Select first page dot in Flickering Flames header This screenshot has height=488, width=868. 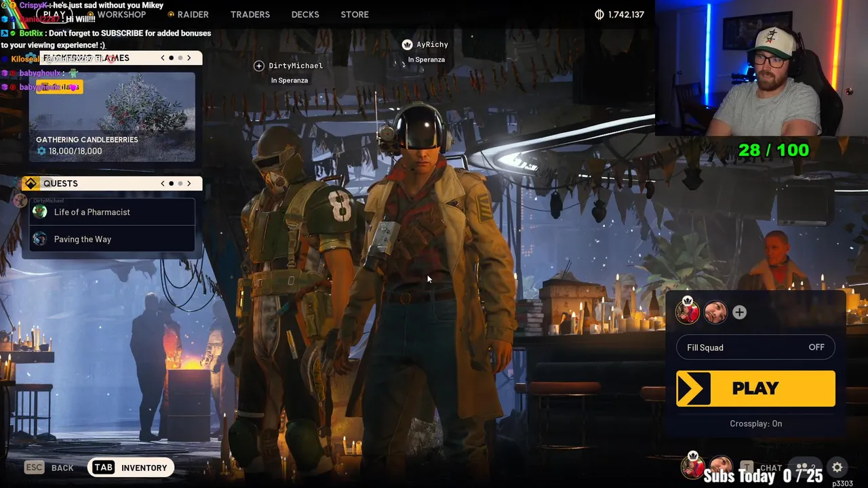[x=172, y=58]
